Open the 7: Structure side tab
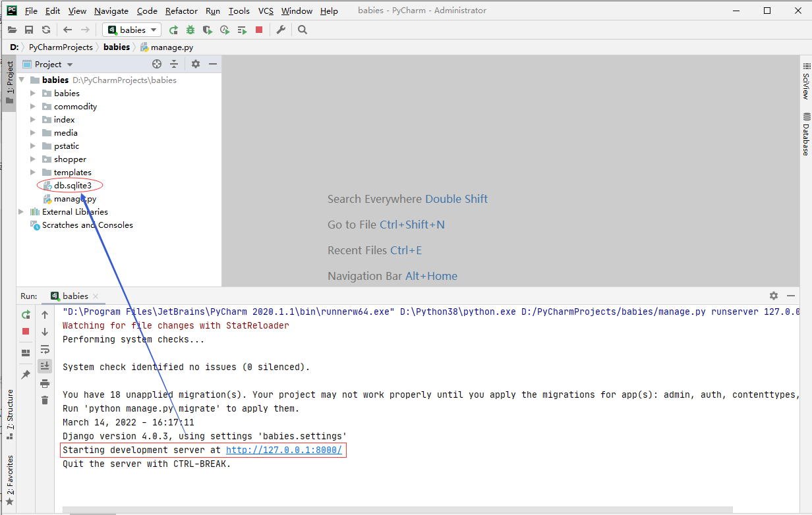The height and width of the screenshot is (515, 812). pyautogui.click(x=9, y=415)
